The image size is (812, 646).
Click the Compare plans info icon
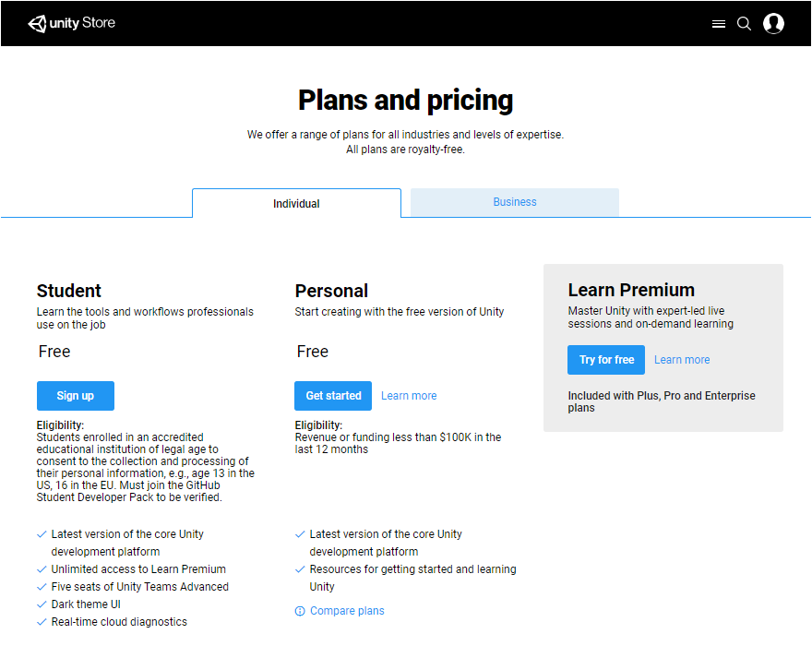pos(300,611)
